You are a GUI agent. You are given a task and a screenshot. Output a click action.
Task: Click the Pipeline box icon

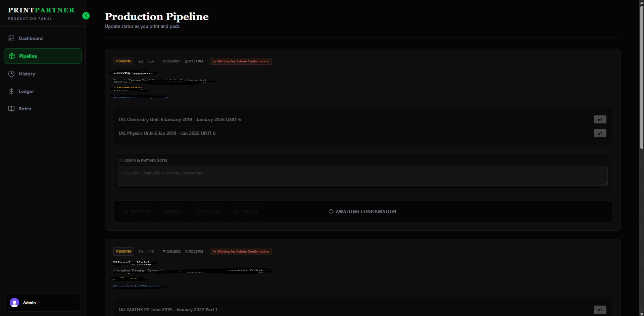(12, 56)
